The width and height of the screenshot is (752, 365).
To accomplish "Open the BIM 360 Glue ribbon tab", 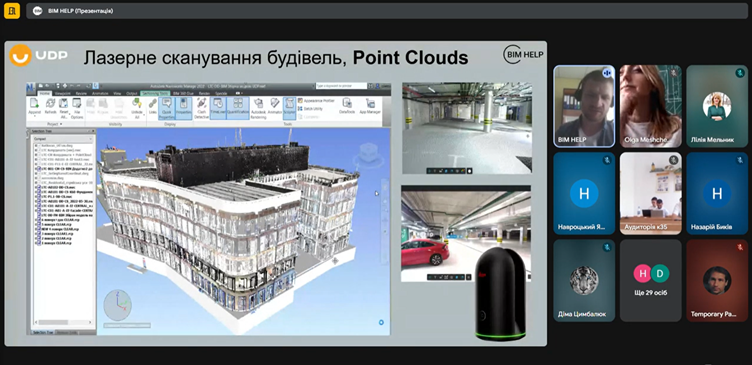I will click(x=183, y=94).
